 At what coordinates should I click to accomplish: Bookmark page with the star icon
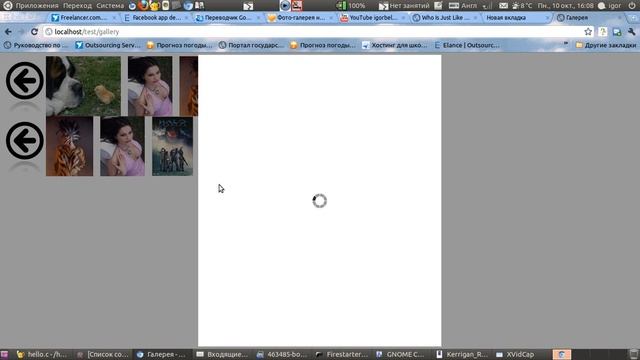point(588,31)
